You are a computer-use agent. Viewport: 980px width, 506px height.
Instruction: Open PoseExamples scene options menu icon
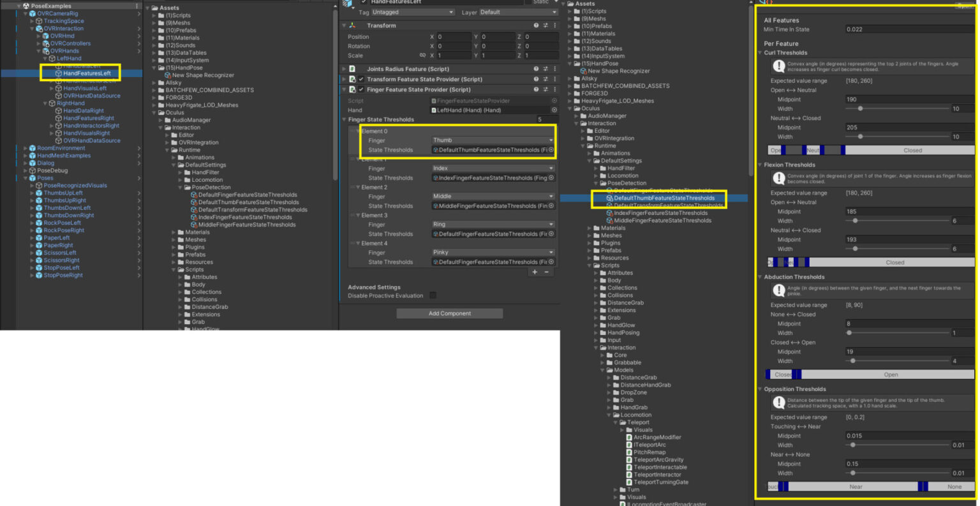coord(137,6)
